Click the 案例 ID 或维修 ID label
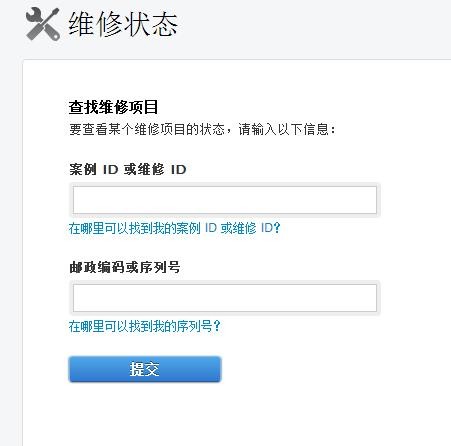The image size is (451, 446). coord(128,169)
